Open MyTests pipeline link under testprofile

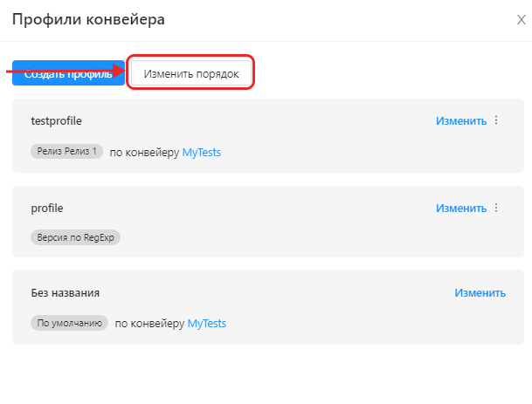pos(201,152)
